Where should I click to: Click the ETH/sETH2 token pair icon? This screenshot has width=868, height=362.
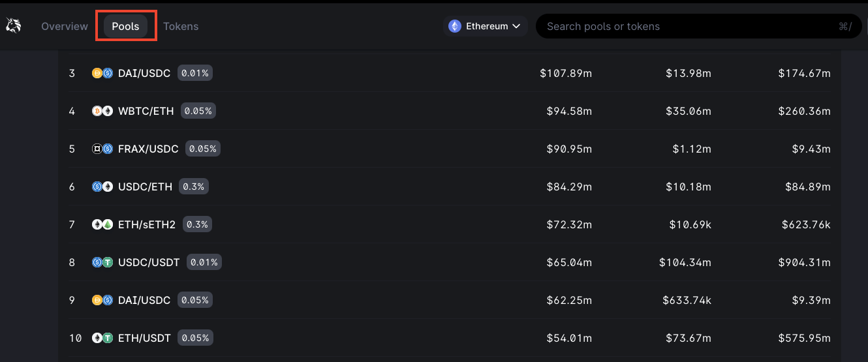[102, 225]
